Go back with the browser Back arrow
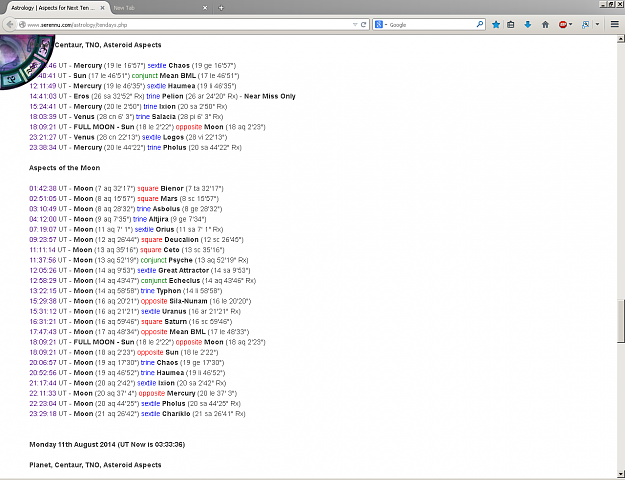The height and width of the screenshot is (480, 625). (10, 24)
